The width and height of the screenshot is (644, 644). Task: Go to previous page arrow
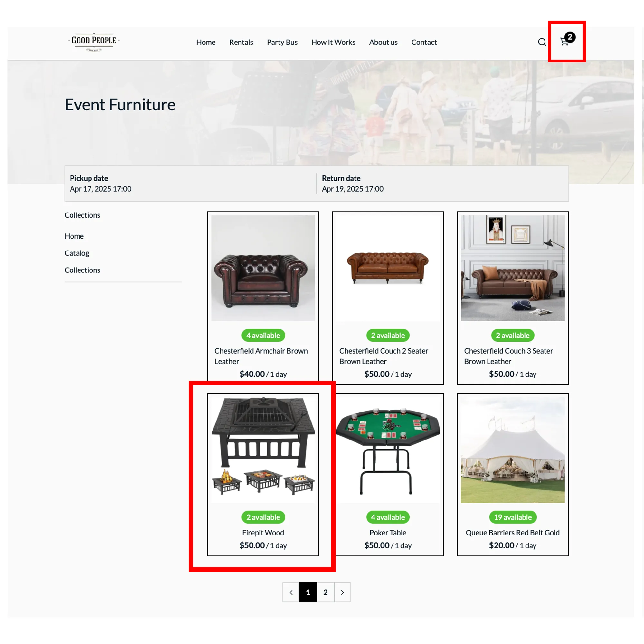pyautogui.click(x=291, y=592)
